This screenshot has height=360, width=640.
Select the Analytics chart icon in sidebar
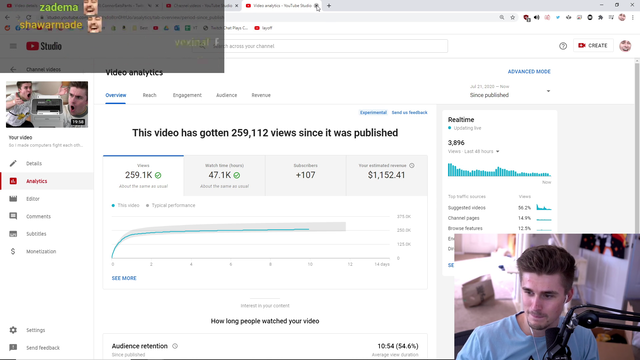point(13,181)
